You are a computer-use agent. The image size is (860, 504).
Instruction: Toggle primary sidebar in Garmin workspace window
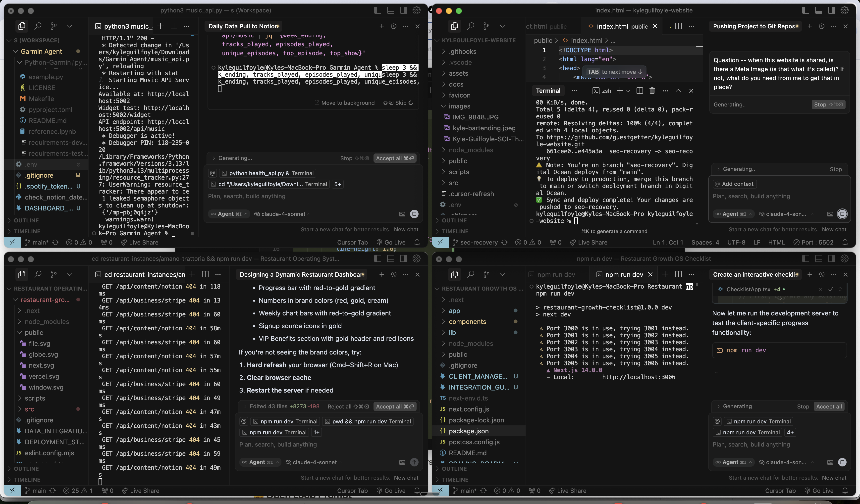[377, 10]
